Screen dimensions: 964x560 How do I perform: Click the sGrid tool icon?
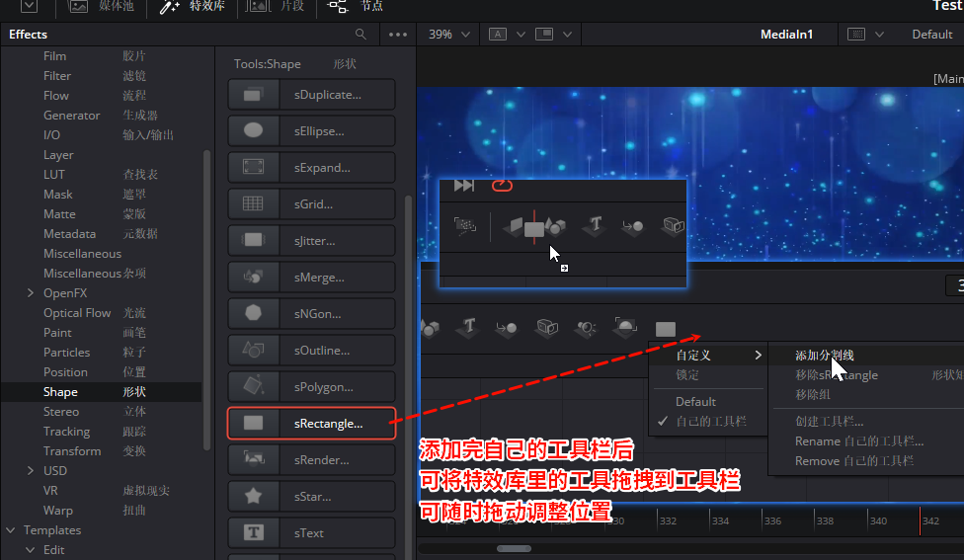253,204
